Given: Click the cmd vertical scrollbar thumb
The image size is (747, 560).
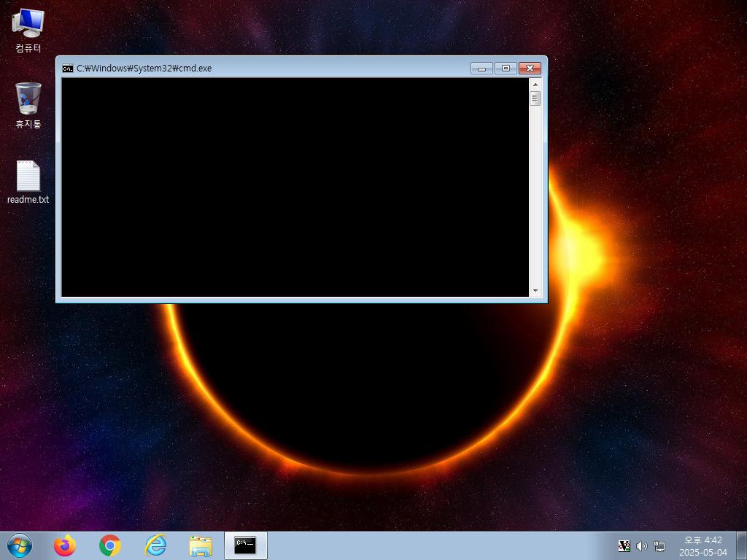Looking at the screenshot, I should pyautogui.click(x=535, y=98).
